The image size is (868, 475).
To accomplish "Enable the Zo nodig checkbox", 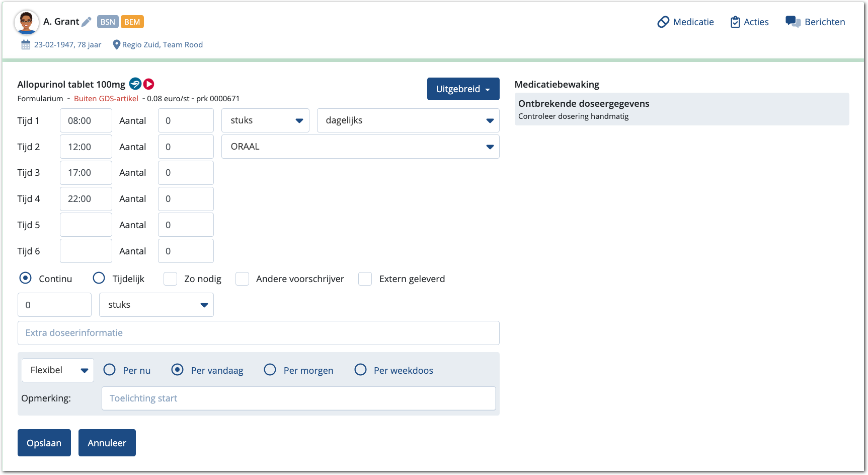I will point(170,279).
